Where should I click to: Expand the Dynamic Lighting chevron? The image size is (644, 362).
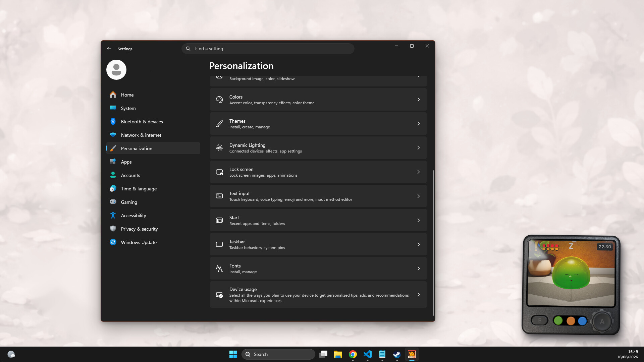[x=419, y=148]
